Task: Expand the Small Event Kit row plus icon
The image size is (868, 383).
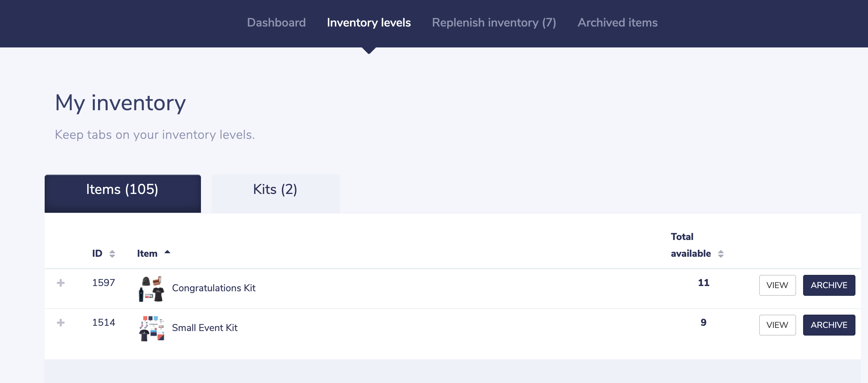Action: 61,323
